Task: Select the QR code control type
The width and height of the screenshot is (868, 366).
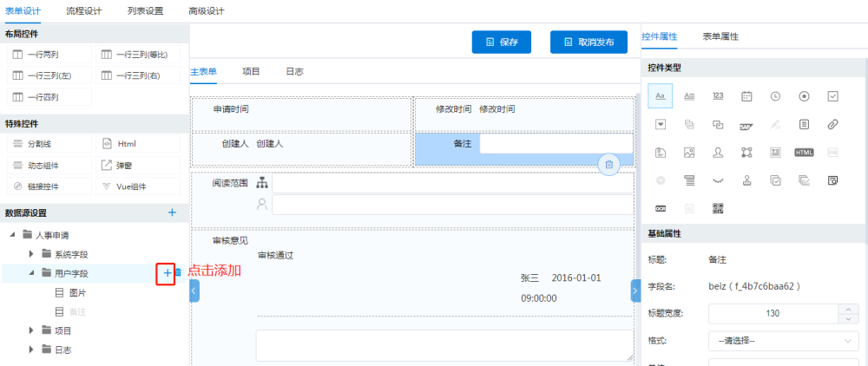Action: tap(718, 208)
